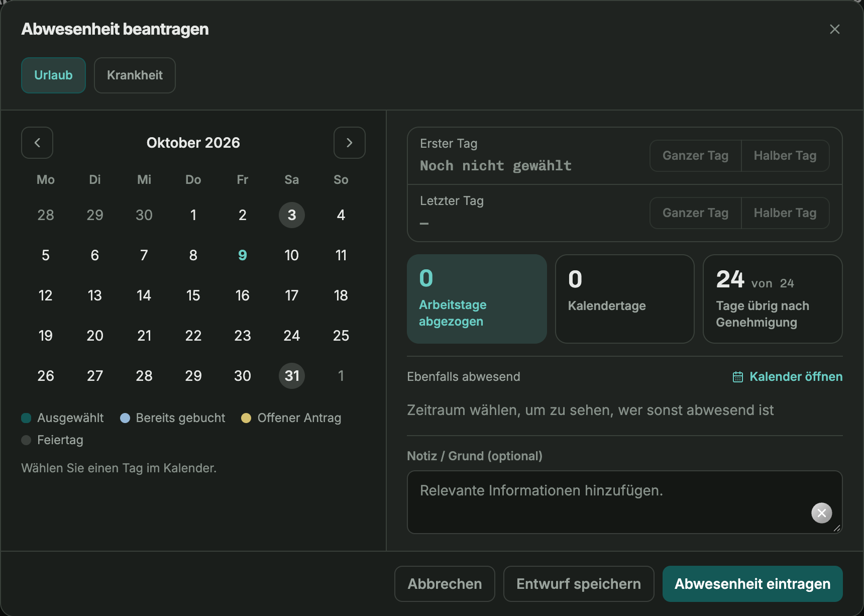Pick the holiday date October 3
Image resolution: width=864 pixels, height=616 pixels.
coord(292,215)
